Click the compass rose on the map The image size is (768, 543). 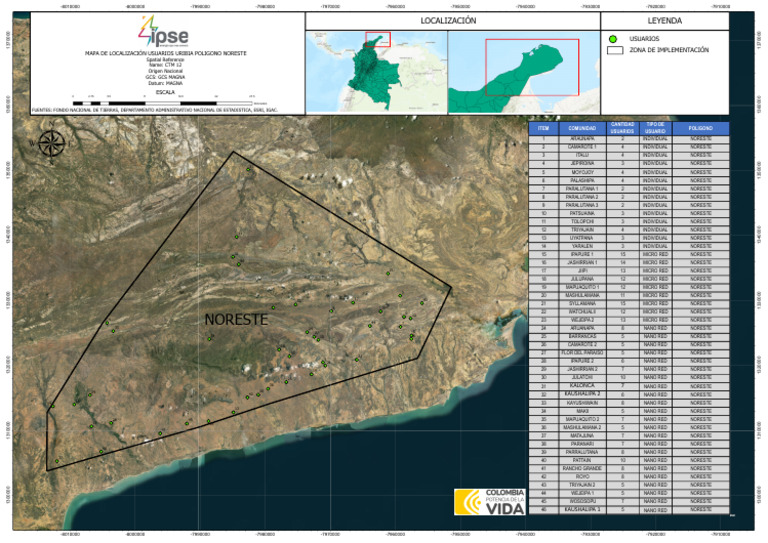(51, 142)
